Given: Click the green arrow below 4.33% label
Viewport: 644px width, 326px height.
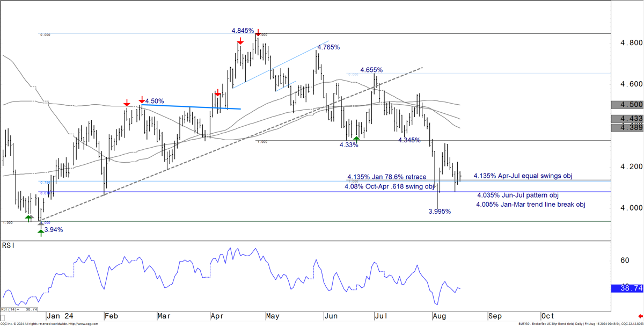Looking at the screenshot, I should tap(356, 140).
